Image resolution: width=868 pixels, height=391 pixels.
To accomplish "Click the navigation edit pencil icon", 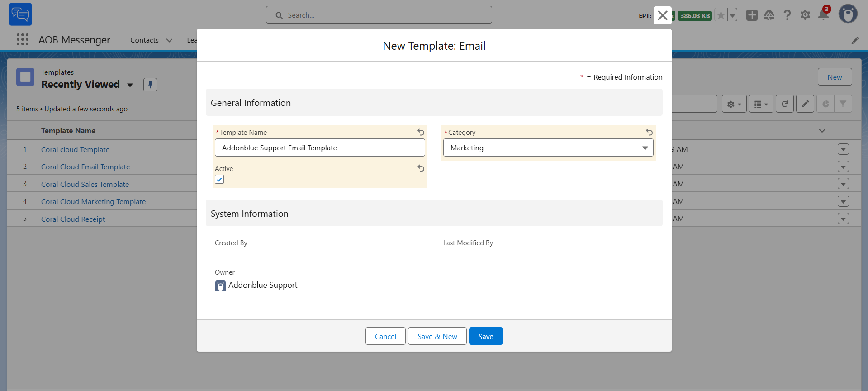I will pos(855,40).
